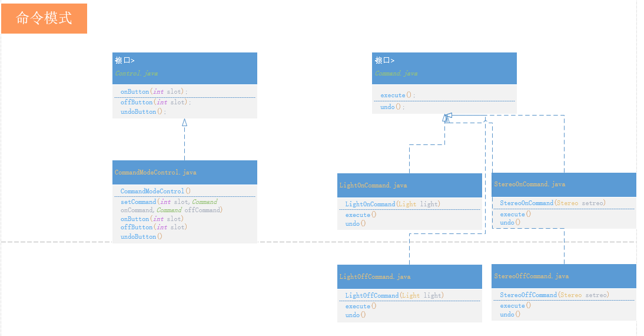Click execute() in LightOffCommand class
This screenshot has width=644, height=336.
(x=361, y=307)
